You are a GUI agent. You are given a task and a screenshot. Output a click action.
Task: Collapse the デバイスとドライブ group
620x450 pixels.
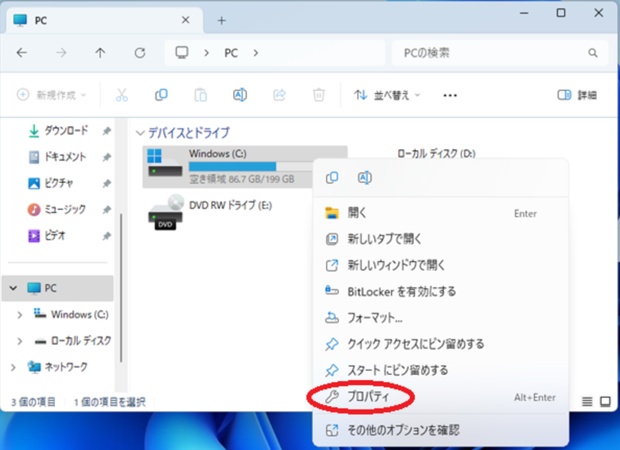[140, 133]
